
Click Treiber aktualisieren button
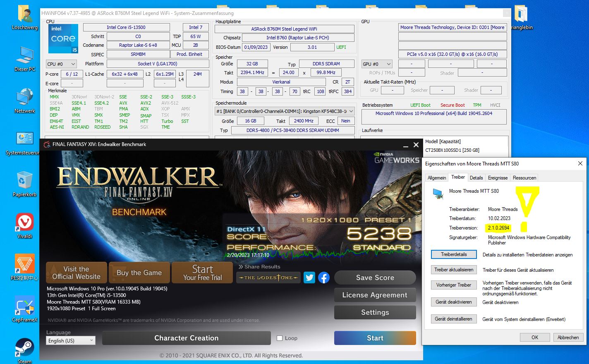(x=454, y=270)
